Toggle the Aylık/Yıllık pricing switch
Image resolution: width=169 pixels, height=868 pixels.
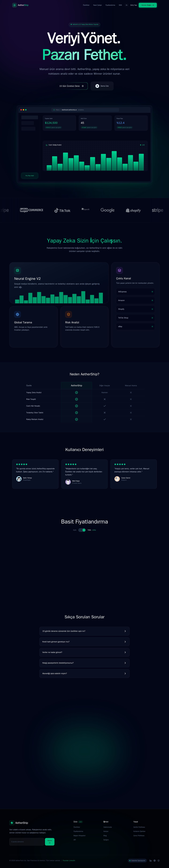pos(82,530)
